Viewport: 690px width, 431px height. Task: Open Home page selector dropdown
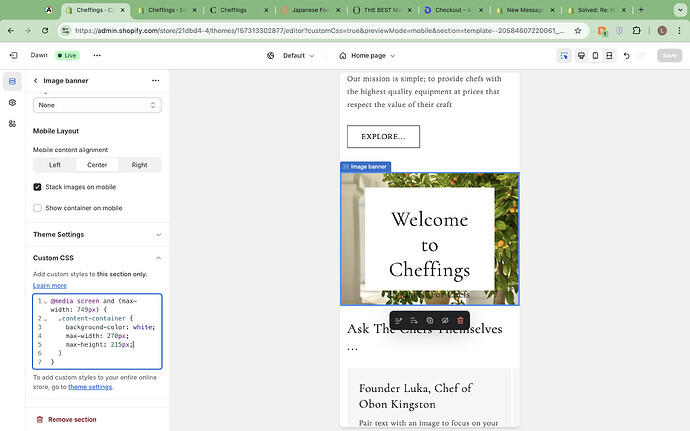[x=367, y=55]
